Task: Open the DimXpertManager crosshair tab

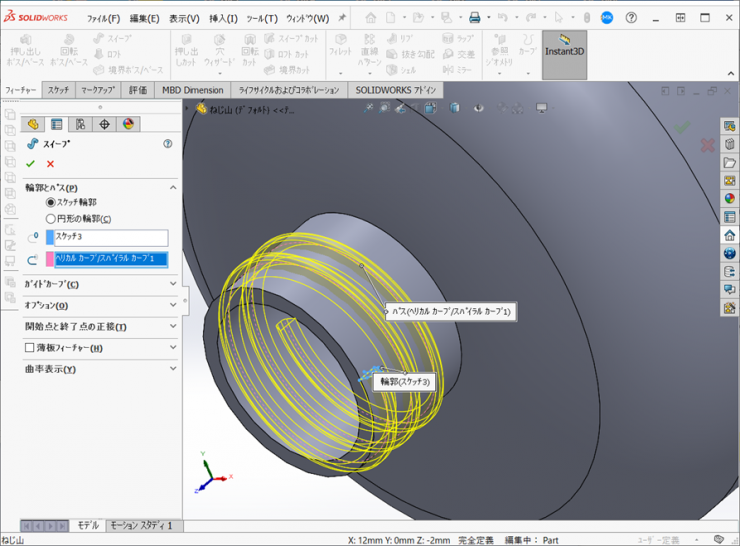Action: (104, 124)
